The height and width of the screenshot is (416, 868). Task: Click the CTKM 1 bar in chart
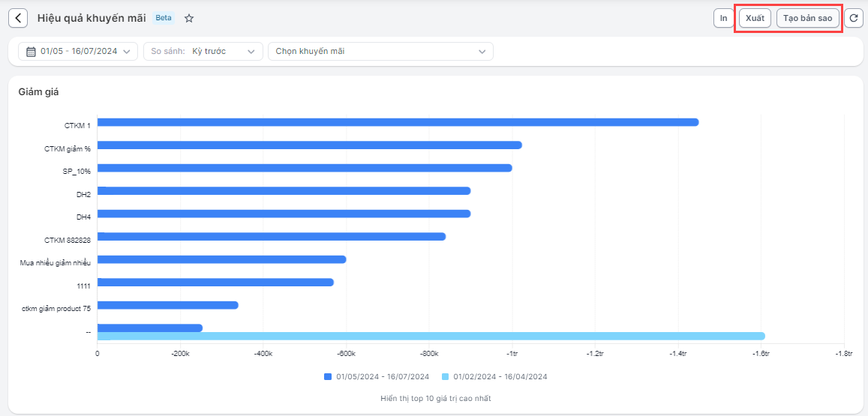[398, 122]
